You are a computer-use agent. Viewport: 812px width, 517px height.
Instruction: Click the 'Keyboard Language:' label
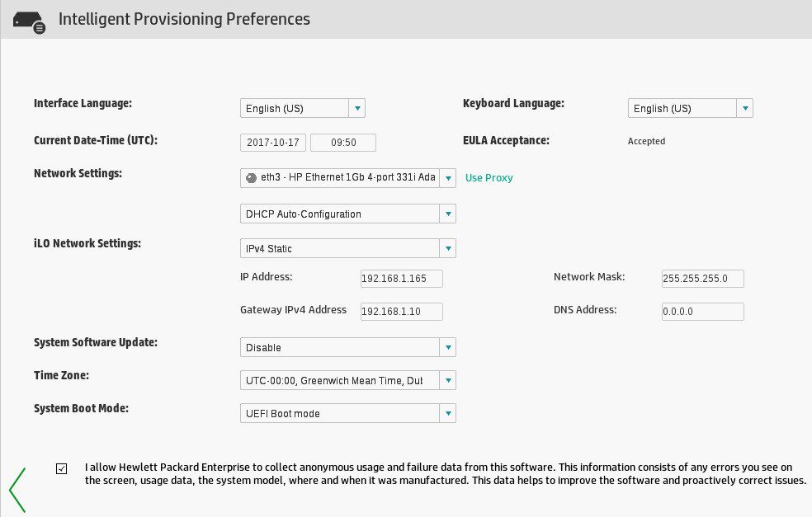pos(514,104)
